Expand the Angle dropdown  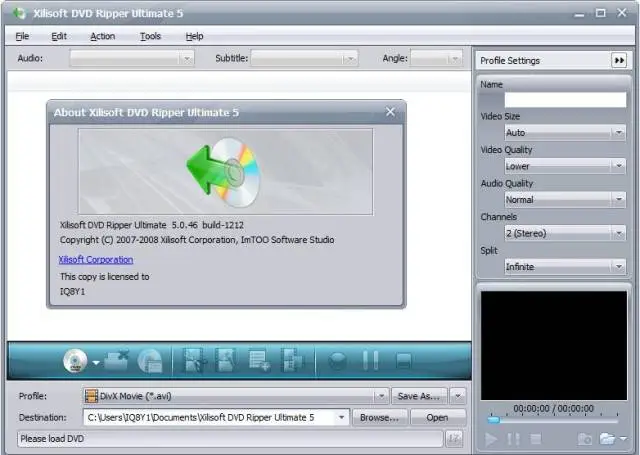coord(455,59)
